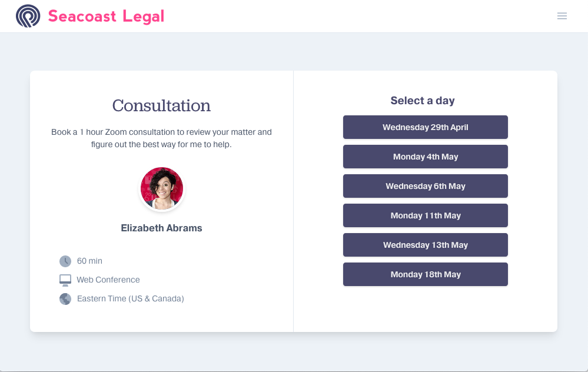Click the globe icon for the timezone
This screenshot has width=588, height=372.
(65, 298)
